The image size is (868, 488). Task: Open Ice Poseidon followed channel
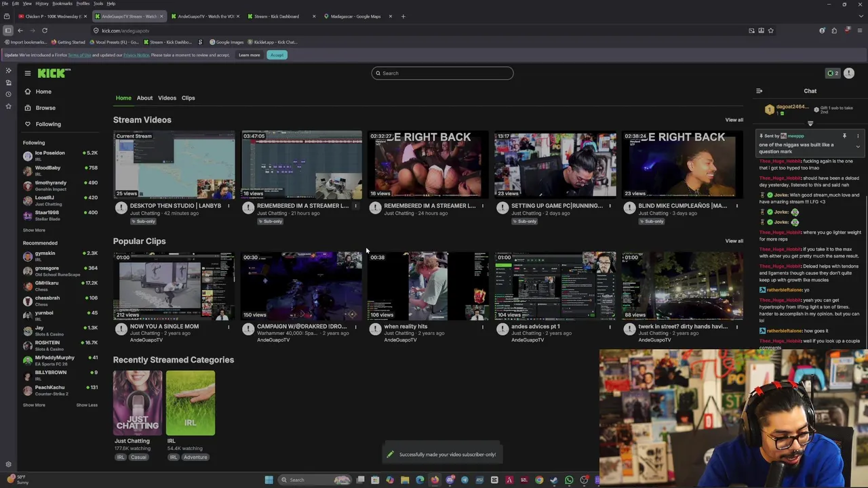[60, 156]
